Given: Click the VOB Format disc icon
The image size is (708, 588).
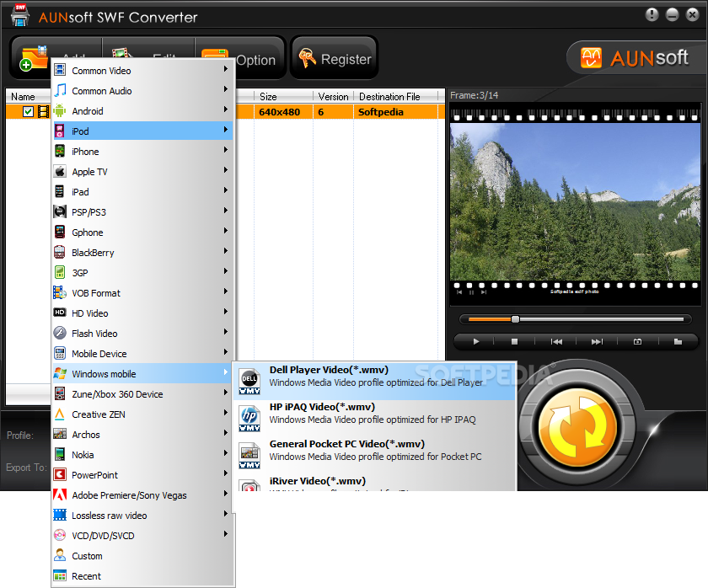Looking at the screenshot, I should [60, 293].
